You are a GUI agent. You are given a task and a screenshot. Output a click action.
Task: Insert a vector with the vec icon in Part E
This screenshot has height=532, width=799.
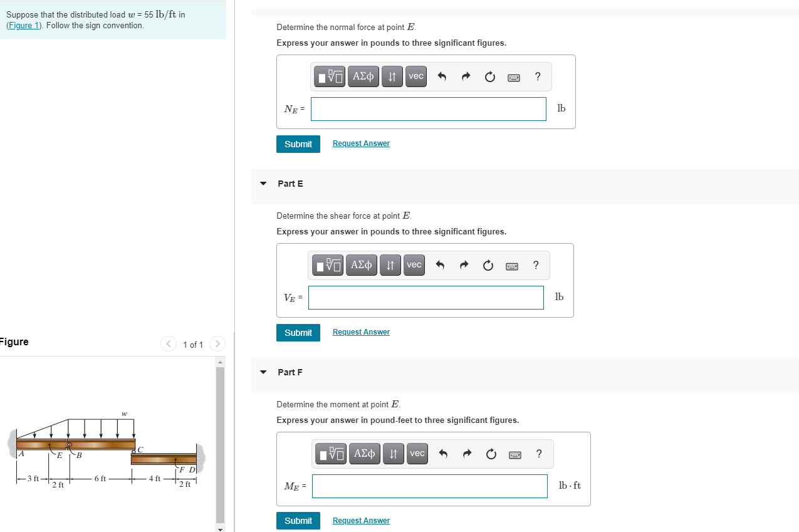[x=414, y=264]
